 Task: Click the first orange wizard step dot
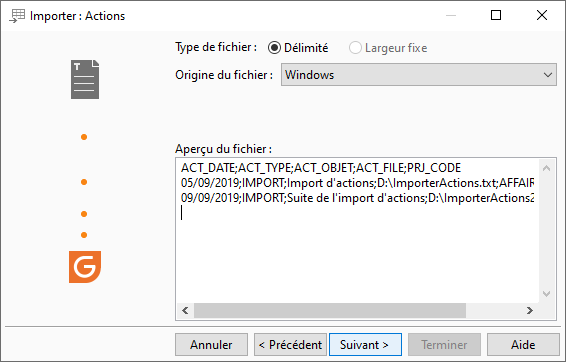pos(84,137)
